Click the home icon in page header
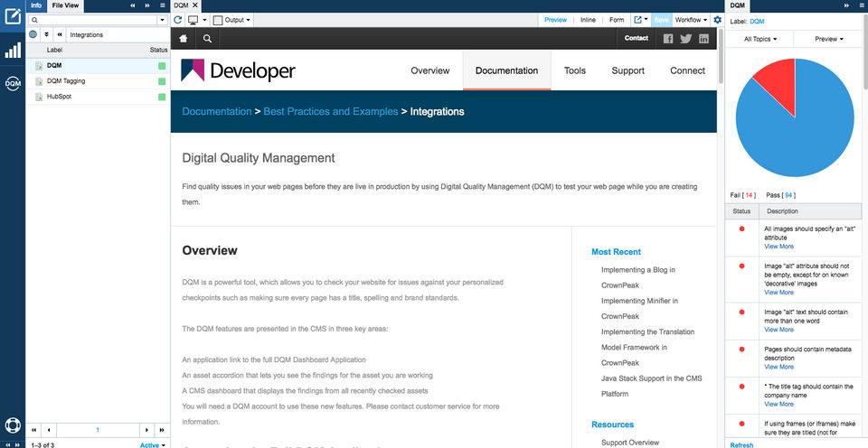Screen dimensions: 868x448 pos(184,38)
